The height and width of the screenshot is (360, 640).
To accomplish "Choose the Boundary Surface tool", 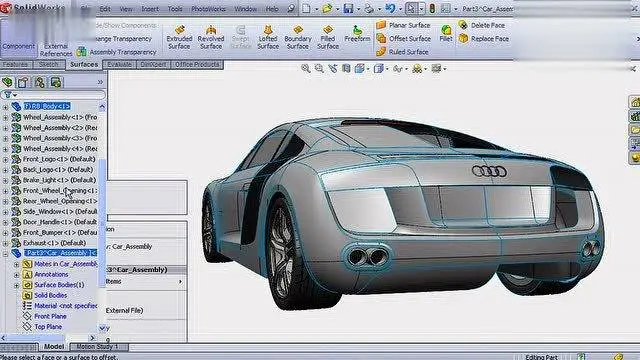I will point(298,38).
